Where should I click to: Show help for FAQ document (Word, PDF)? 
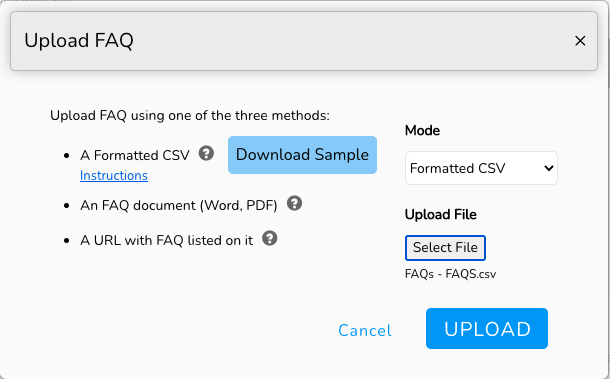tap(294, 203)
